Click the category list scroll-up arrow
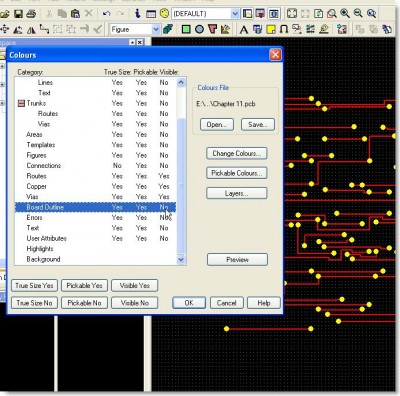The image size is (400, 396). 181,82
